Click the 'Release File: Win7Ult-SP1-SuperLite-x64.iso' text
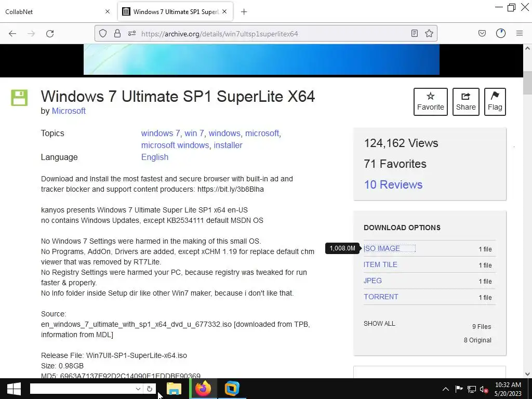The height and width of the screenshot is (399, 532). (114, 355)
